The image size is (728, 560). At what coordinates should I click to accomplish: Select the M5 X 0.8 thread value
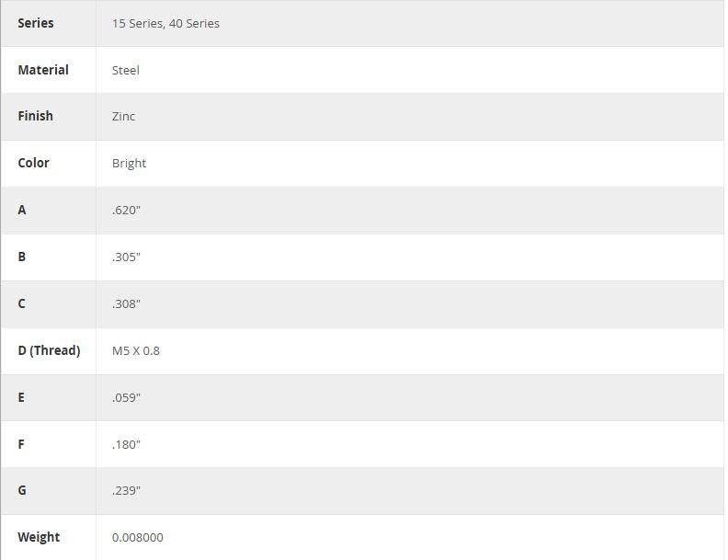136,350
